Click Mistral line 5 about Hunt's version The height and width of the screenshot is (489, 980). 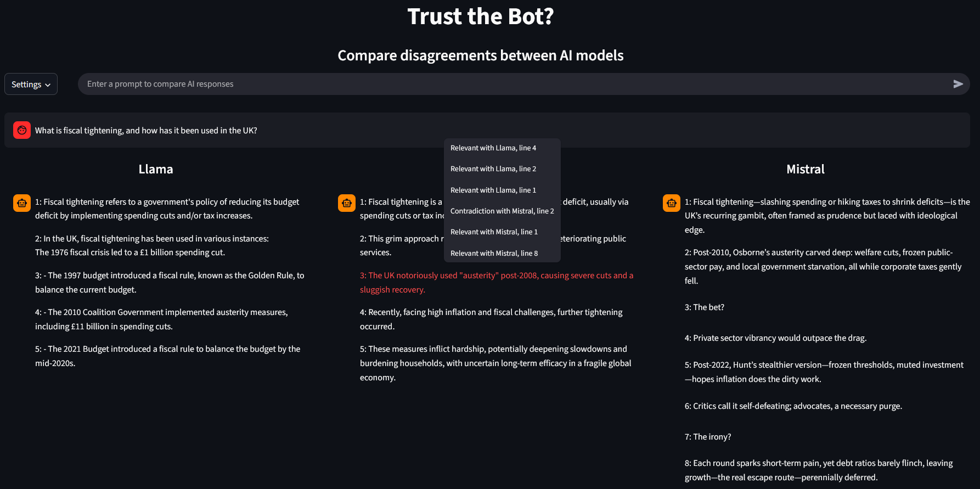point(824,372)
